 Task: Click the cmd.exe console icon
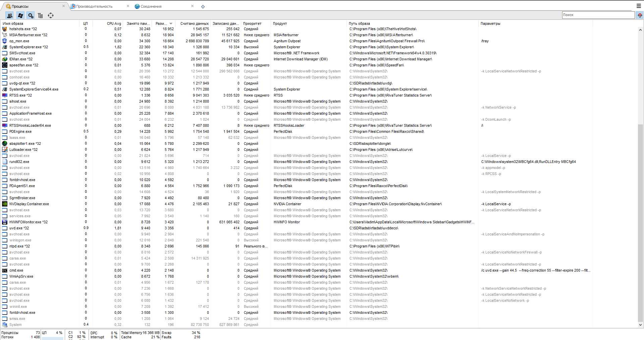tap(5, 270)
